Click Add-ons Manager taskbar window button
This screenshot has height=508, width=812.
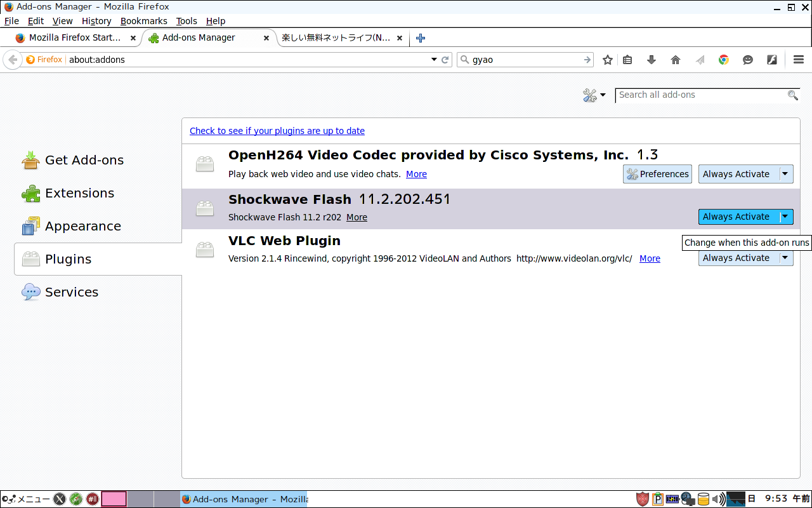tap(244, 499)
